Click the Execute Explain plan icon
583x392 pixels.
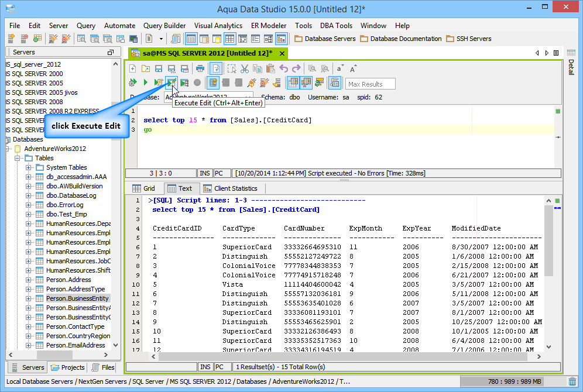[184, 82]
